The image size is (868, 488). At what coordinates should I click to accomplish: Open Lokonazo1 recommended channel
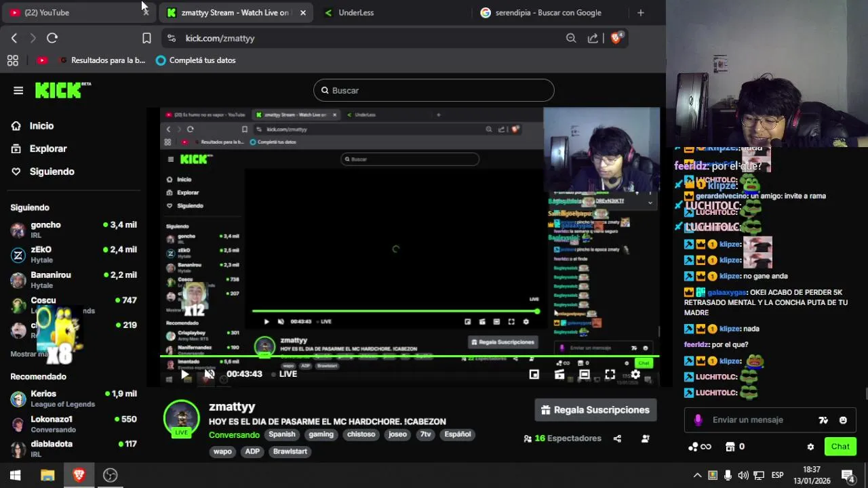(x=73, y=424)
